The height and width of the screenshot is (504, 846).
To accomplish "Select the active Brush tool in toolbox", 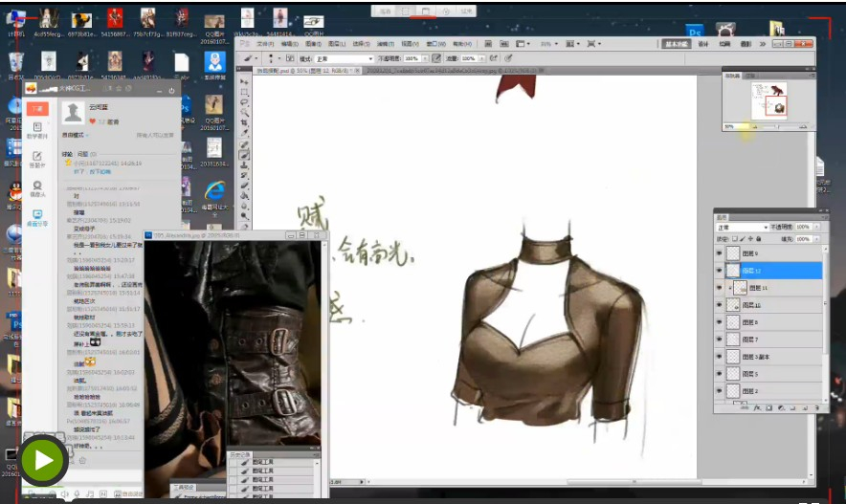I will click(x=244, y=155).
